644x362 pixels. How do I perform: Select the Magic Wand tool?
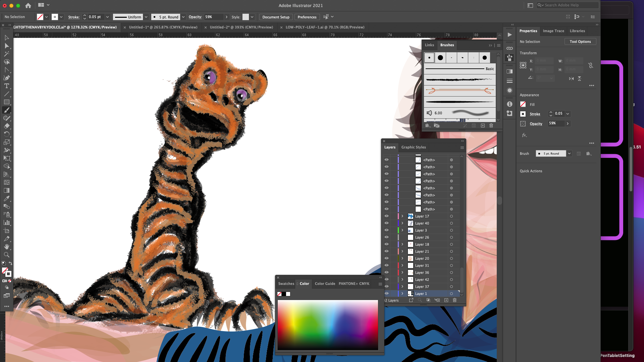[x=6, y=54]
